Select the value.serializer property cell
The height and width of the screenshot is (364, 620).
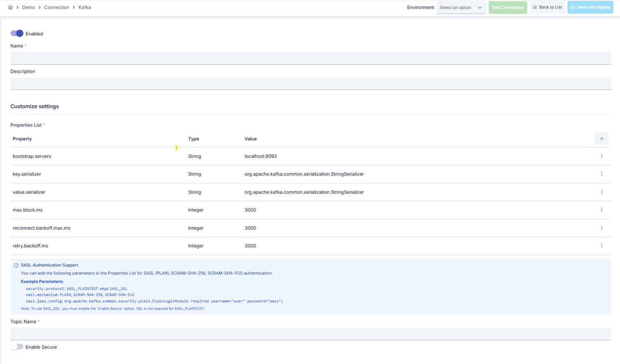[29, 192]
